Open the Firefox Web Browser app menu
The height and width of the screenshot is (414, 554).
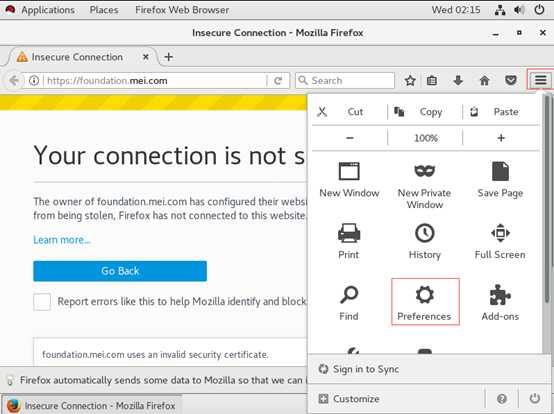(x=182, y=10)
